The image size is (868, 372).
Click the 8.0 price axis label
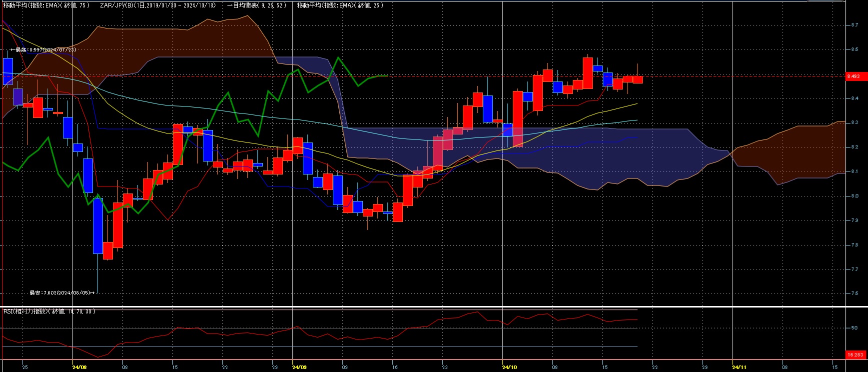pyautogui.click(x=855, y=196)
